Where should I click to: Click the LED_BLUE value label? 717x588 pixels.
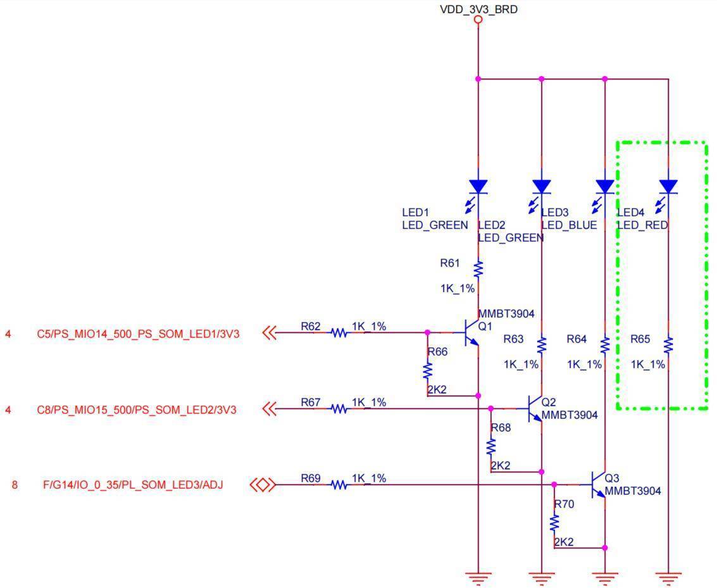click(570, 225)
